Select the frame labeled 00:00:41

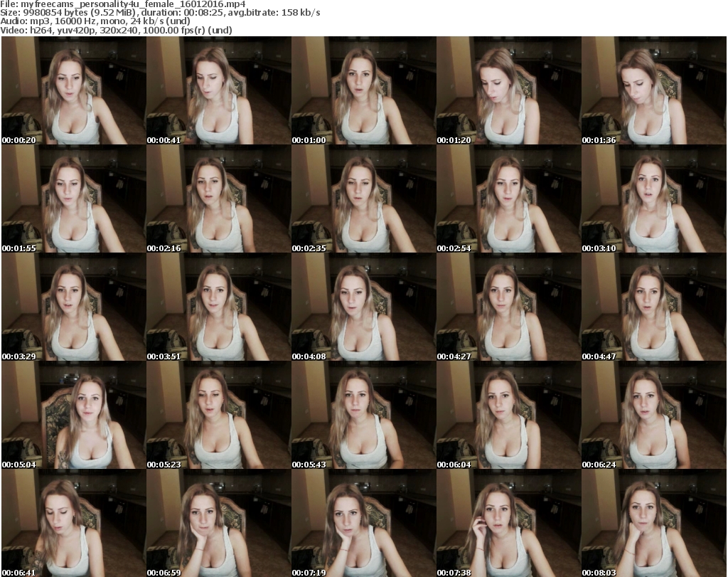[219, 90]
